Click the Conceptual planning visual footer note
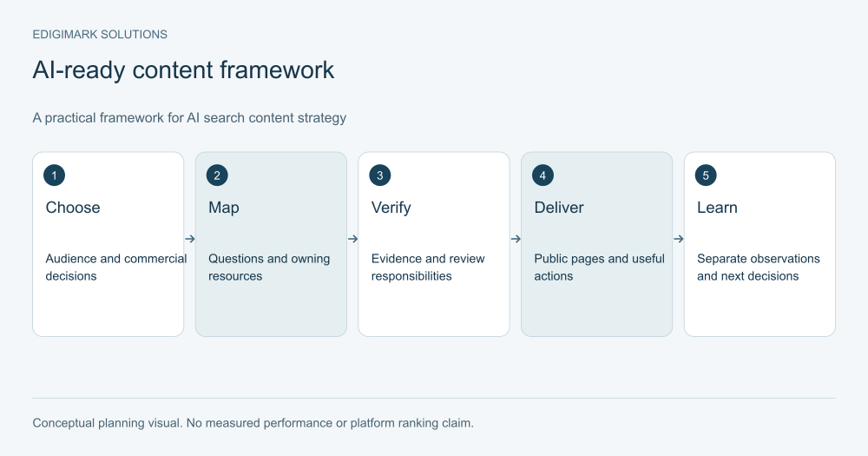868x456 pixels. [253, 423]
